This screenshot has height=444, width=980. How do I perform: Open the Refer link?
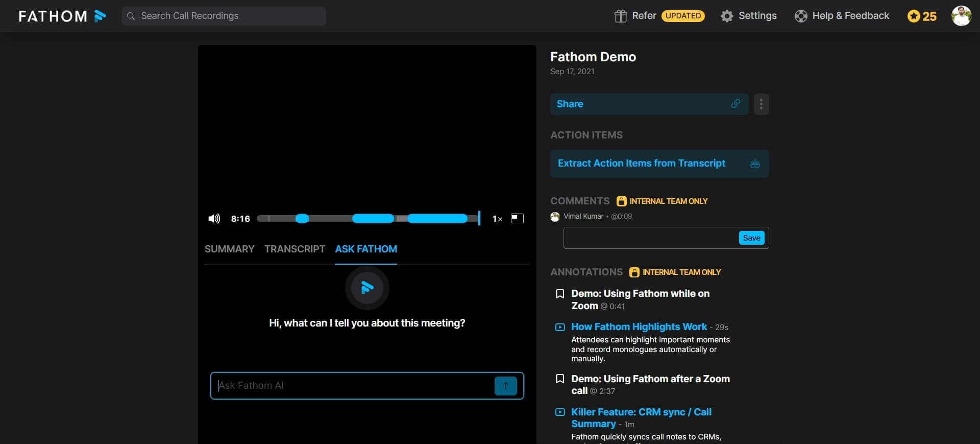click(x=644, y=16)
